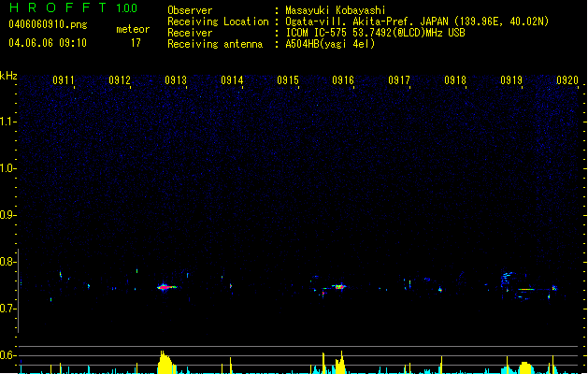
Task: Click the 0911 time marker
Action: tap(64, 80)
